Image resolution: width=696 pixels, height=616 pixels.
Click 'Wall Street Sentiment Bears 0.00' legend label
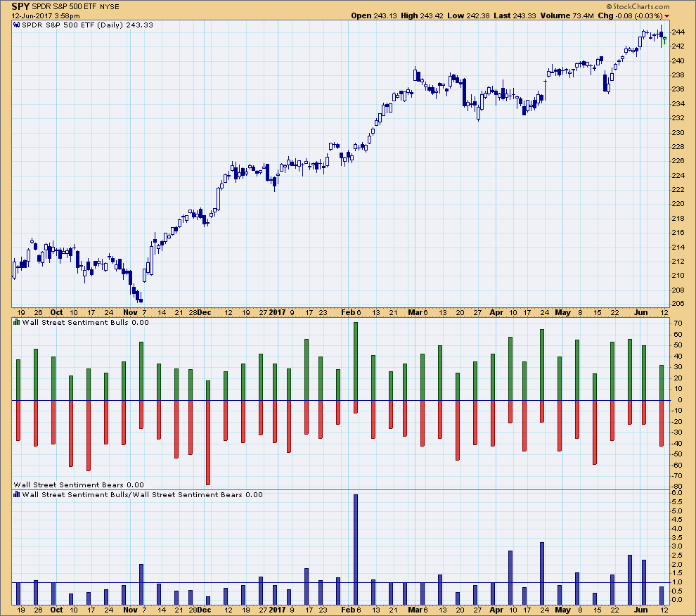79,485
